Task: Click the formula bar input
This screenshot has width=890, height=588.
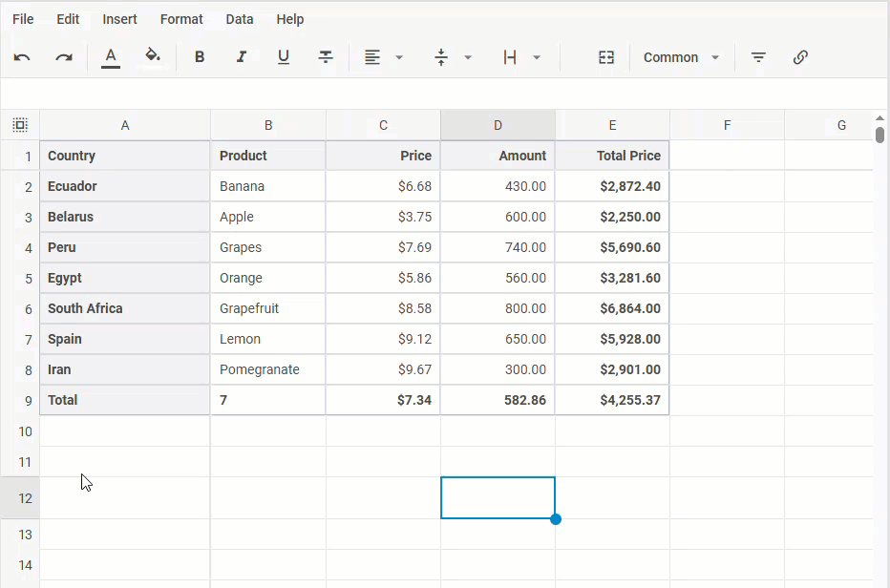Action: 445,94
